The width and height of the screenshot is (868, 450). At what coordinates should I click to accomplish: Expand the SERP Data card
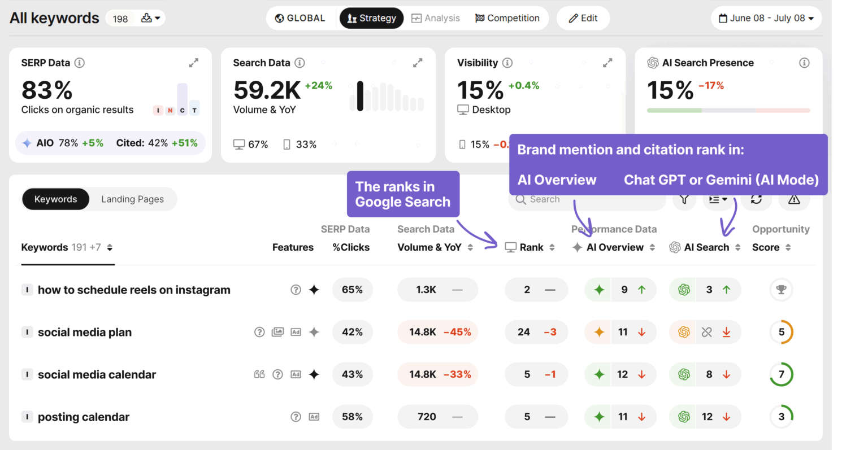(193, 63)
